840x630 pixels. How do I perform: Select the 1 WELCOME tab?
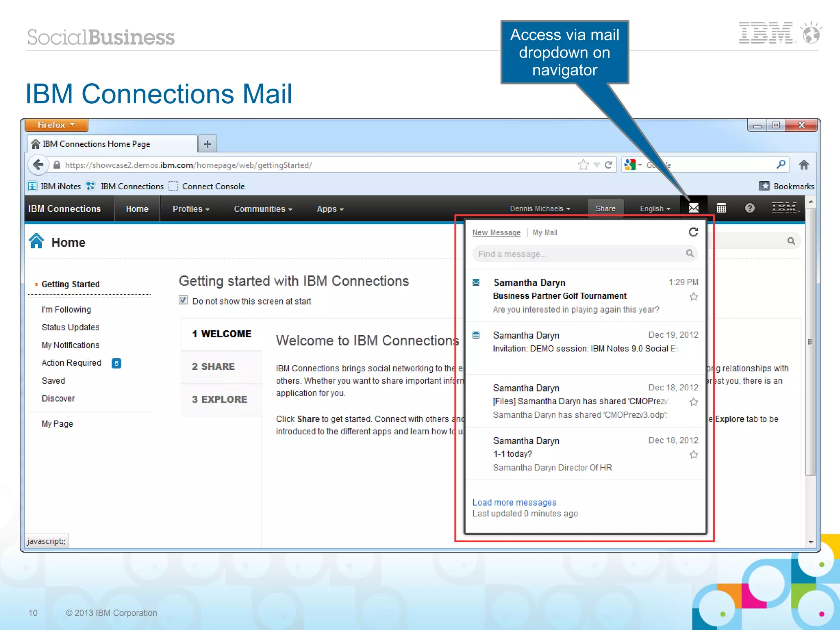221,334
